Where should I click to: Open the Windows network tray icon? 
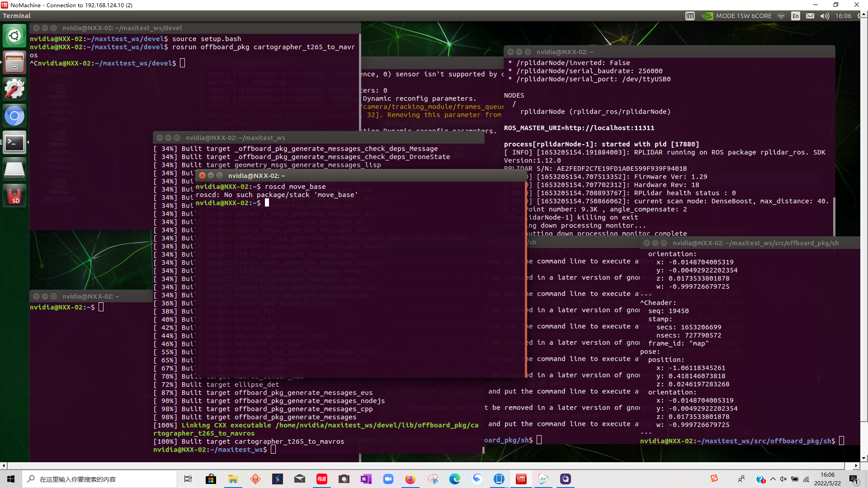pos(807,479)
